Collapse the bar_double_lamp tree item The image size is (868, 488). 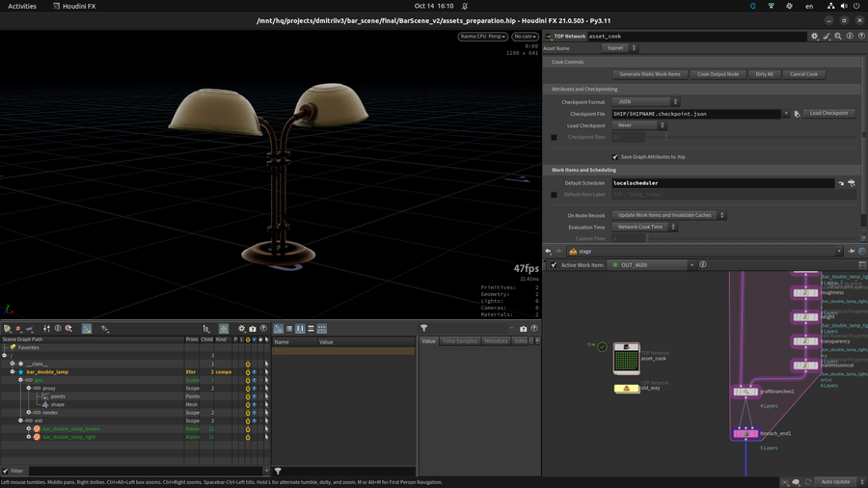tap(13, 371)
